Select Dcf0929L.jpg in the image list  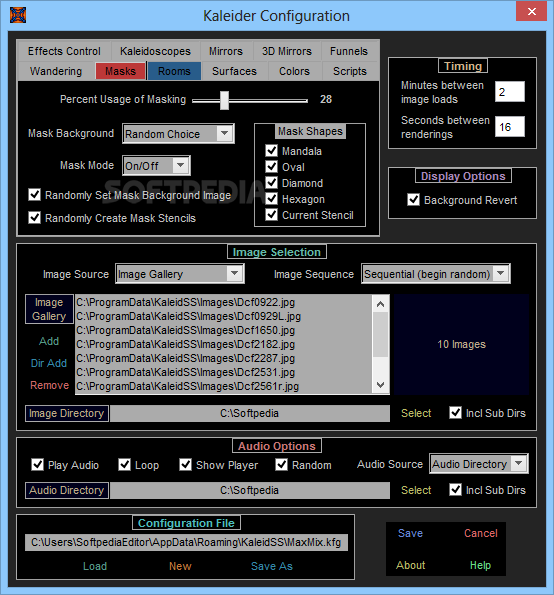(x=224, y=316)
